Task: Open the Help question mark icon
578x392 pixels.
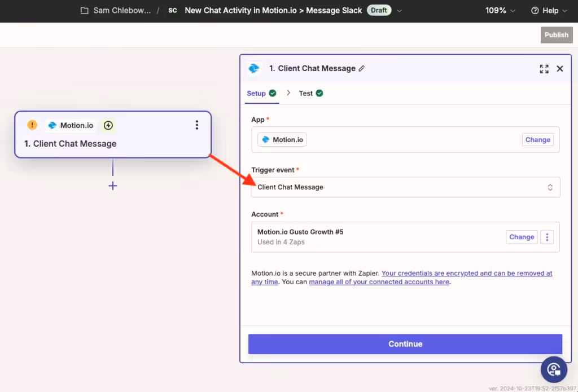Action: point(535,11)
